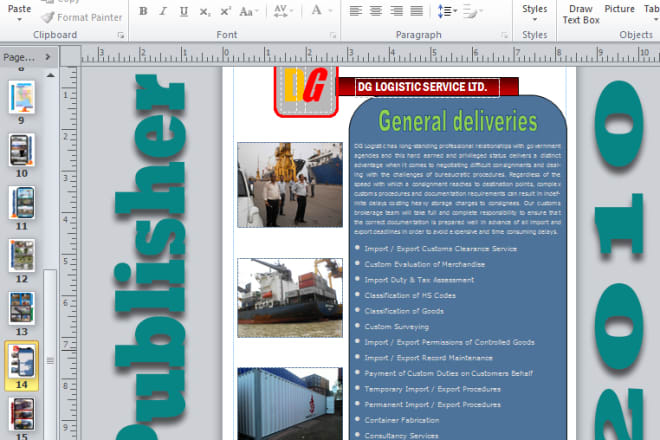Apply Superscript formatting

tap(225, 11)
